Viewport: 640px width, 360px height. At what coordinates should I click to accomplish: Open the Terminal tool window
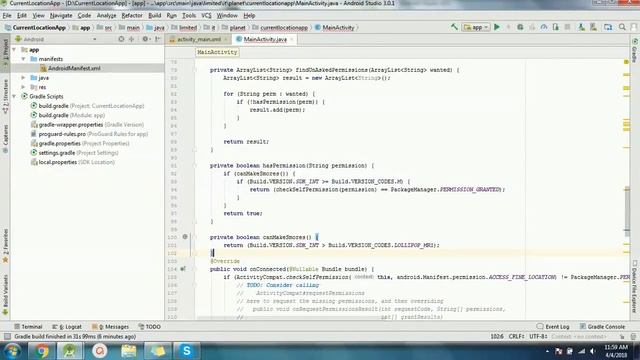tap(28, 327)
